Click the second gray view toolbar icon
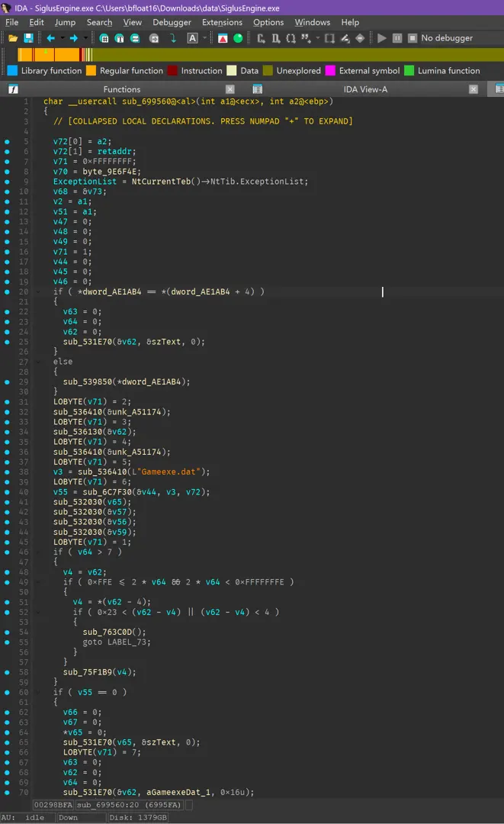 point(275,38)
